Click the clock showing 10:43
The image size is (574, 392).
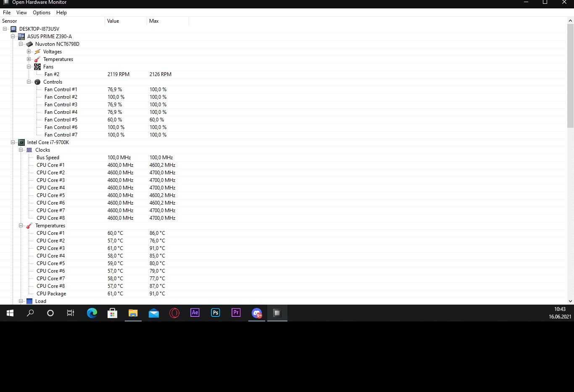pos(560,309)
